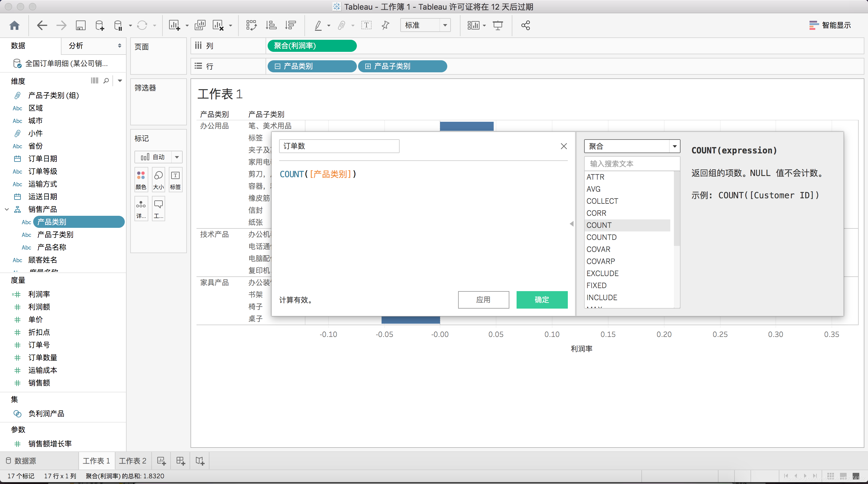Click the Detail marks card
The height and width of the screenshot is (484, 868).
click(141, 209)
